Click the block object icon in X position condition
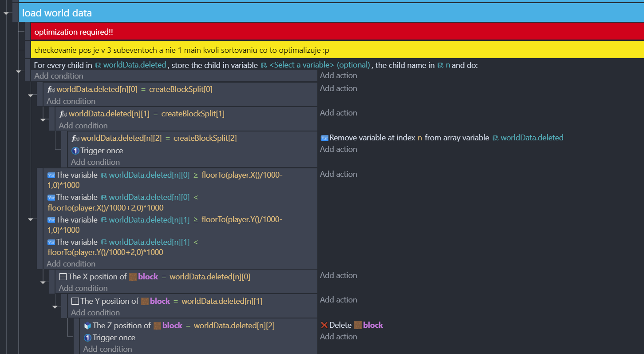The width and height of the screenshot is (644, 354). (x=133, y=277)
